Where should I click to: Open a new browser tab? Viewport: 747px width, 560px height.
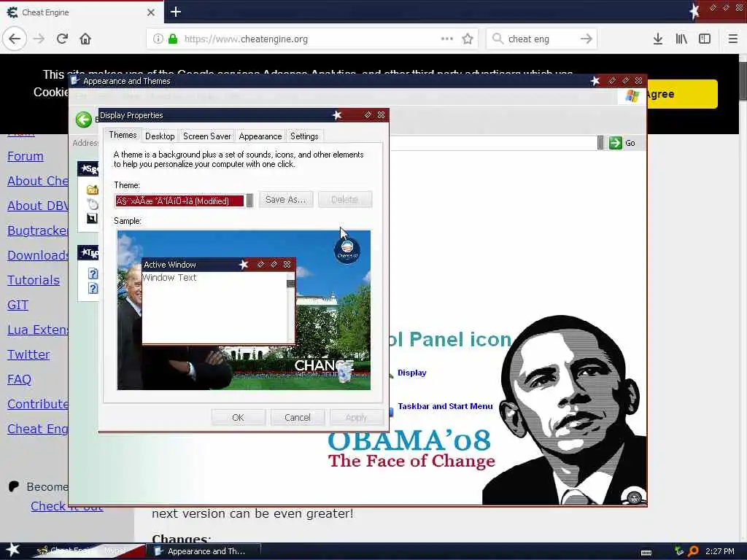(175, 12)
